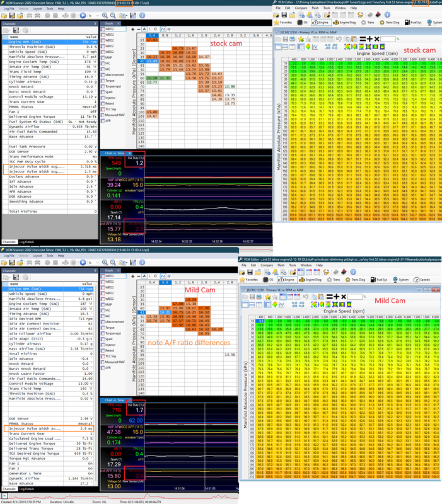The width and height of the screenshot is (442, 504).
Task: Click info icon in top VCM Editor toolbar
Action: click(x=387, y=14)
